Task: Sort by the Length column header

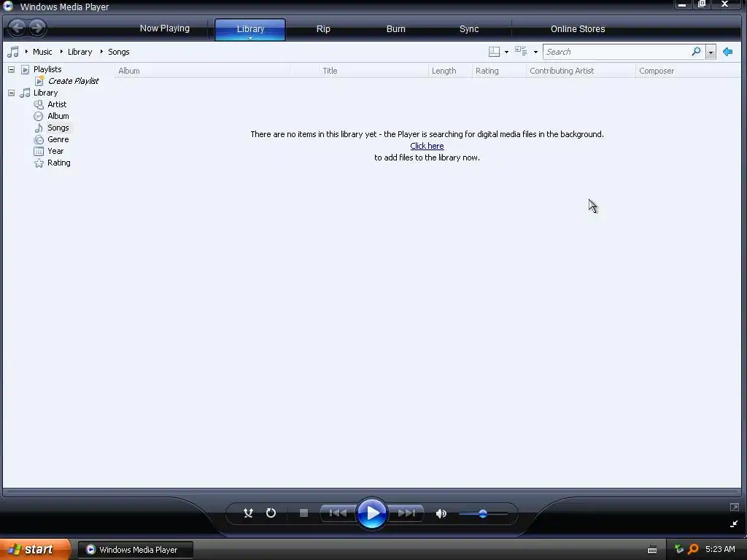Action: pyautogui.click(x=449, y=71)
